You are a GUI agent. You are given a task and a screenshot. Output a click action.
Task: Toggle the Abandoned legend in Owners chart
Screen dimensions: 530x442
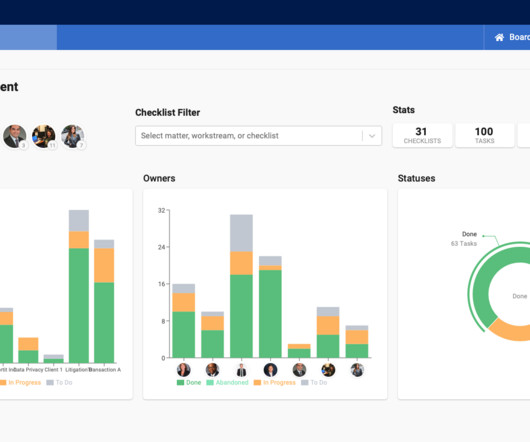(227, 383)
